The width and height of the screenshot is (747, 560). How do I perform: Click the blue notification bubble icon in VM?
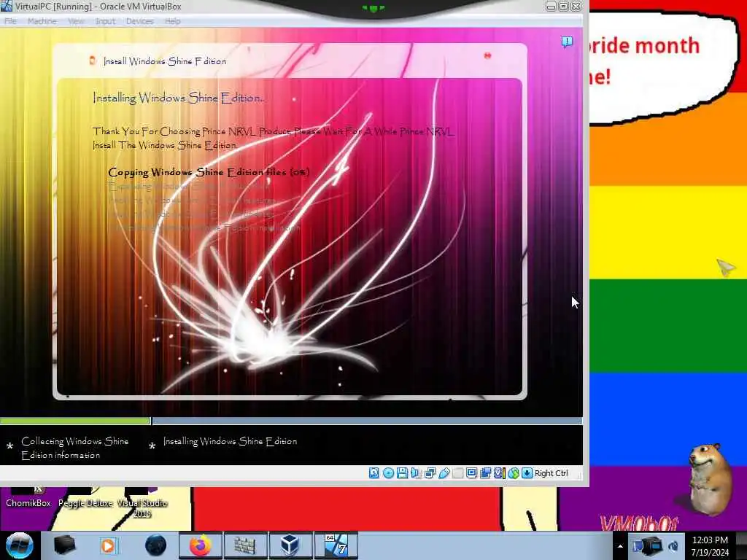(x=567, y=42)
